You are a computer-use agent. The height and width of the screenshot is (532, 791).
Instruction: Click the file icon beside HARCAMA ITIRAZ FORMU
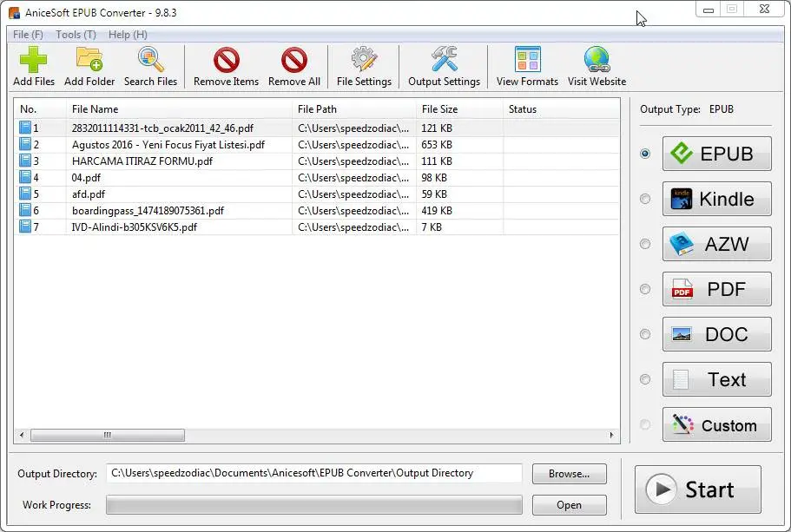click(24, 161)
